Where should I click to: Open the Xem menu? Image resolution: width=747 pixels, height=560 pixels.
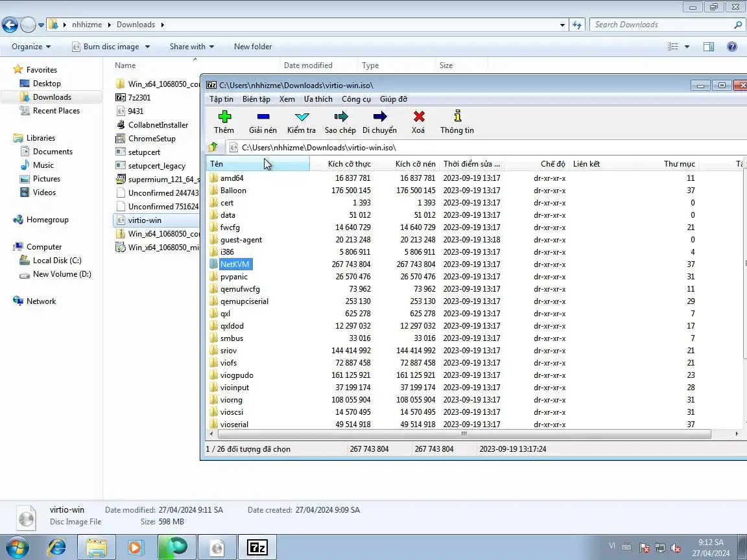(287, 99)
